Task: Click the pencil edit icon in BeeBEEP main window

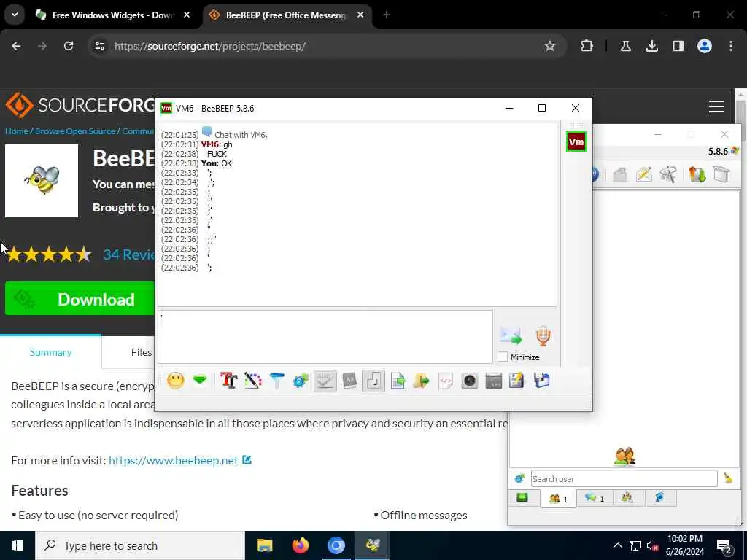Action: click(643, 174)
